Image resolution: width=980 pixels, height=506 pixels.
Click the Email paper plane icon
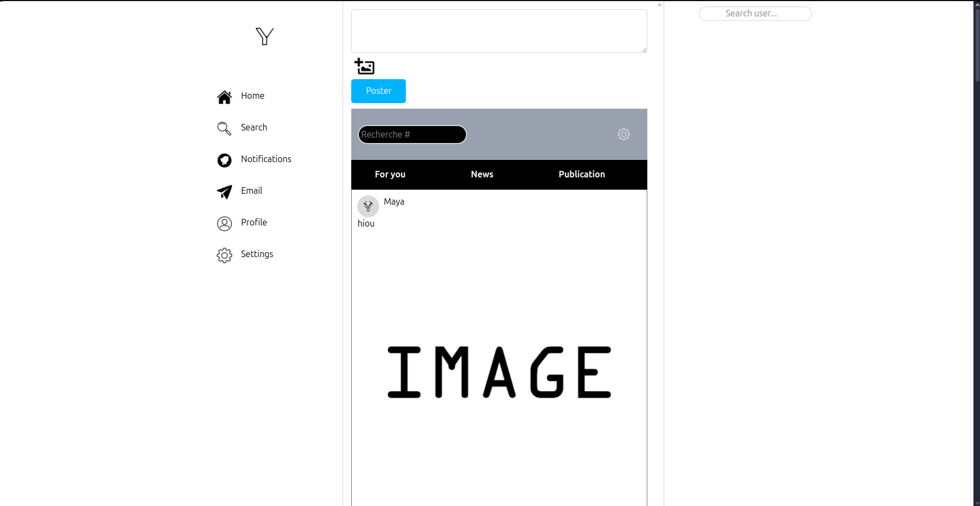click(x=224, y=192)
